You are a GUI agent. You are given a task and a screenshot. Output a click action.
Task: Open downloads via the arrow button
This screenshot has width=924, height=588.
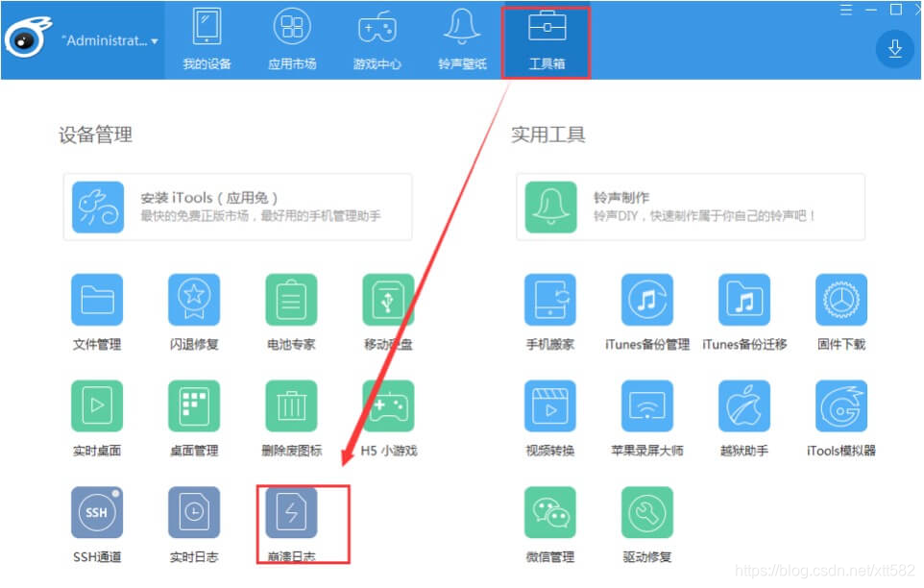tap(894, 48)
